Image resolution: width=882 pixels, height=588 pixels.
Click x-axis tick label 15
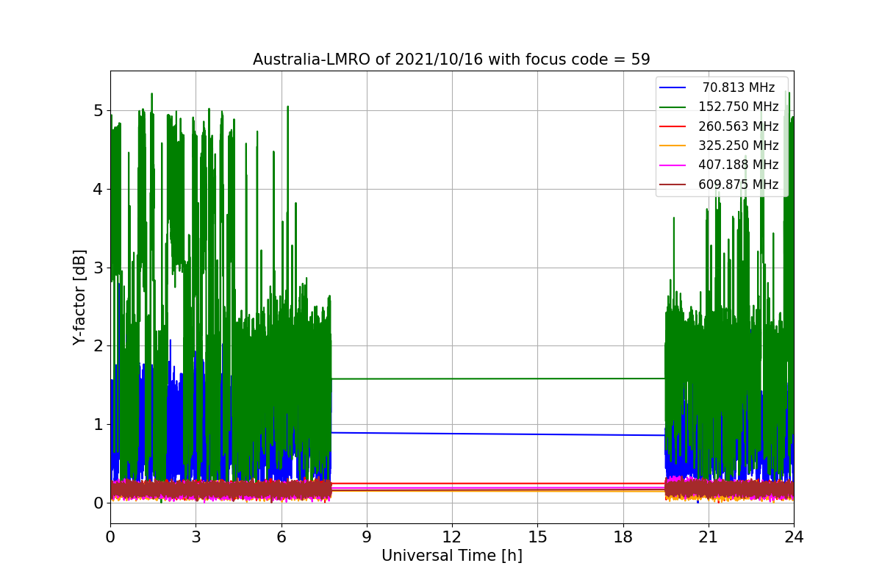tap(537, 537)
